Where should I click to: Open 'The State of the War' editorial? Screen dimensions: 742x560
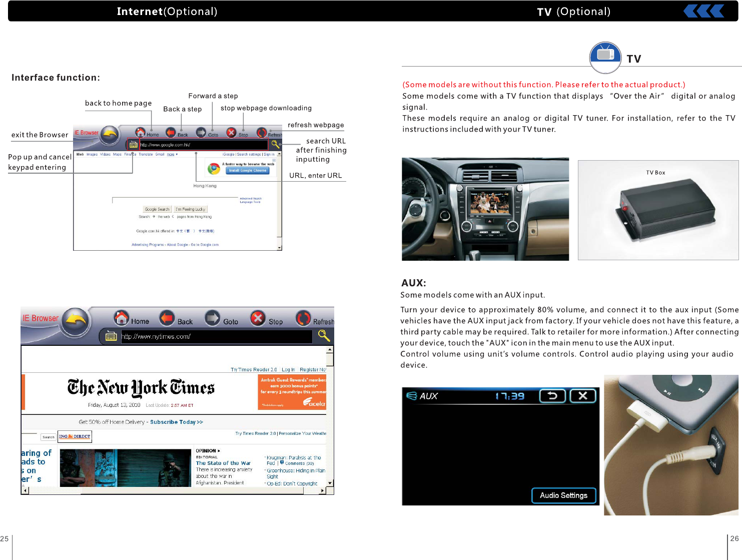[x=223, y=463]
